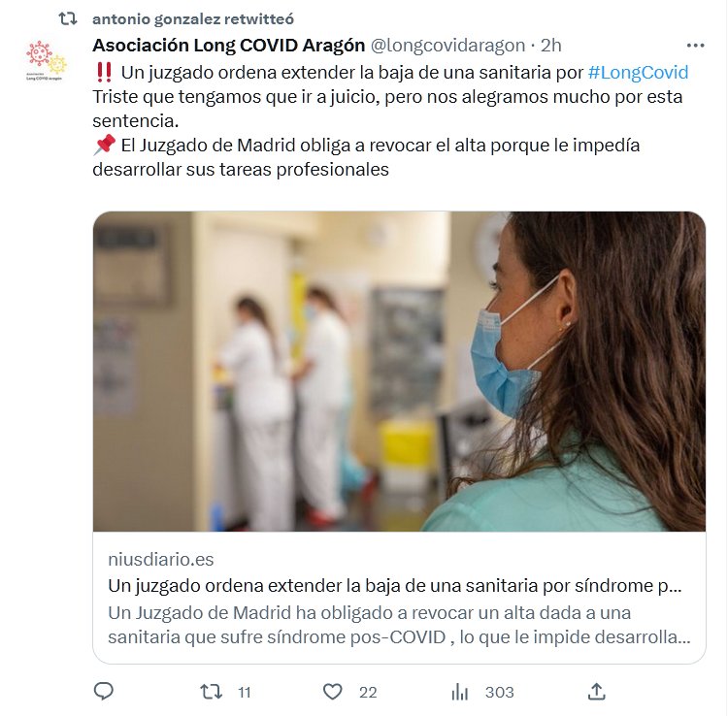Screen dimensions: 728x716
Task: Click the retweet count 11
Action: coord(245,693)
